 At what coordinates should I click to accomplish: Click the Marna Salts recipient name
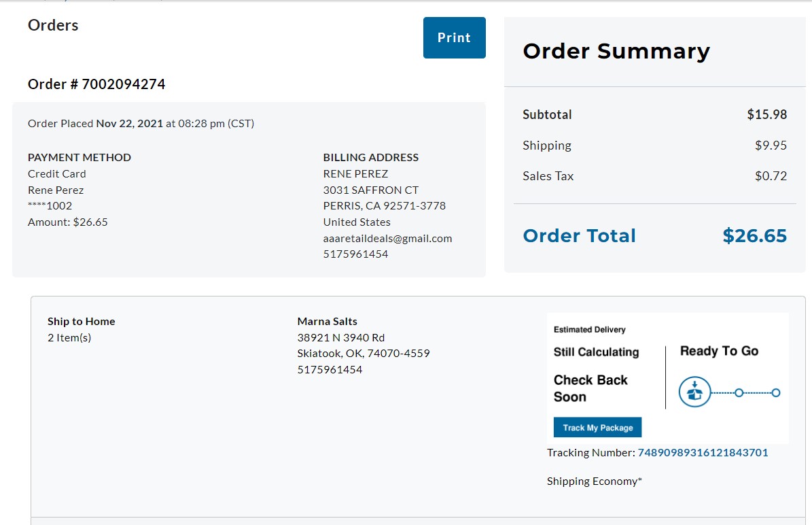328,321
